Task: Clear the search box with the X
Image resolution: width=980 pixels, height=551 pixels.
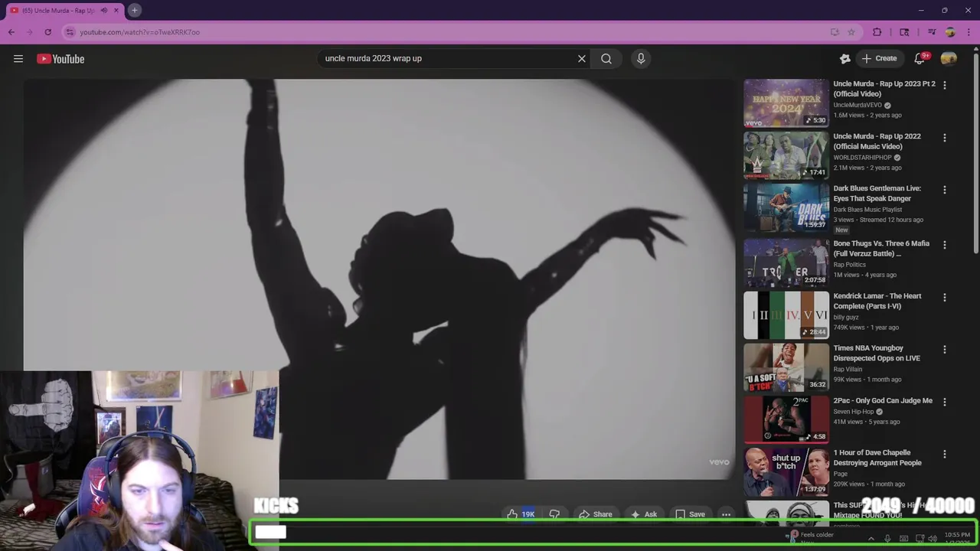Action: click(x=581, y=58)
